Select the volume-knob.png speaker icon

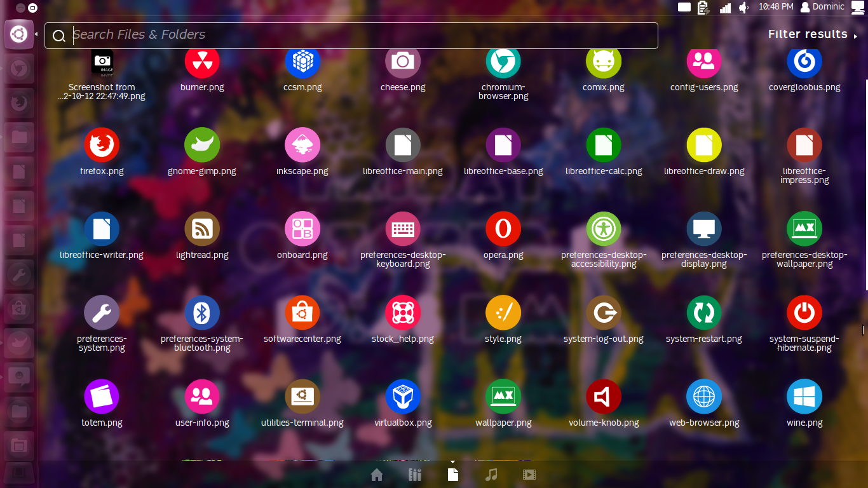coord(604,396)
